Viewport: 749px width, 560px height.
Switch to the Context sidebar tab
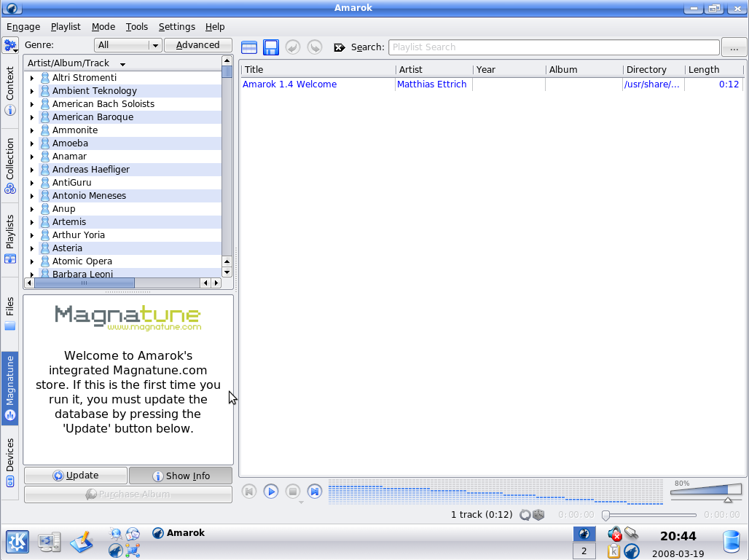coord(10,91)
